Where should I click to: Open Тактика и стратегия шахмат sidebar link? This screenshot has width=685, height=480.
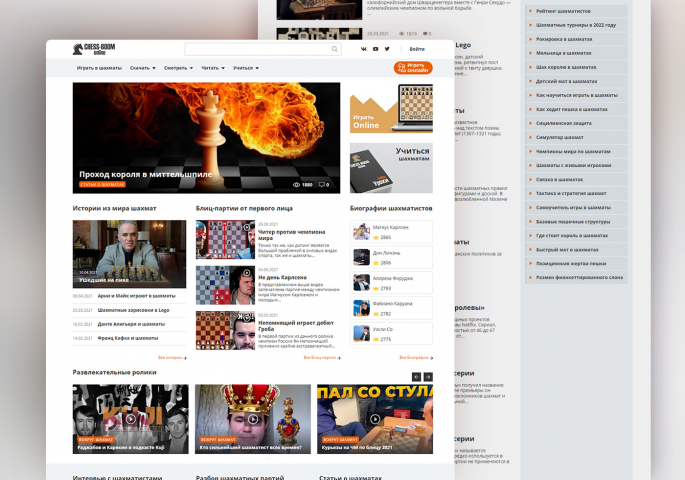(577, 193)
